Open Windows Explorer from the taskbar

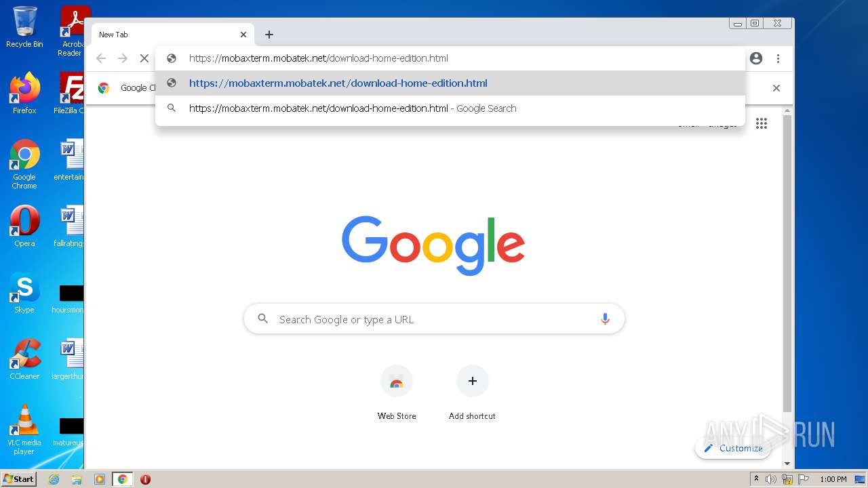pyautogui.click(x=77, y=479)
